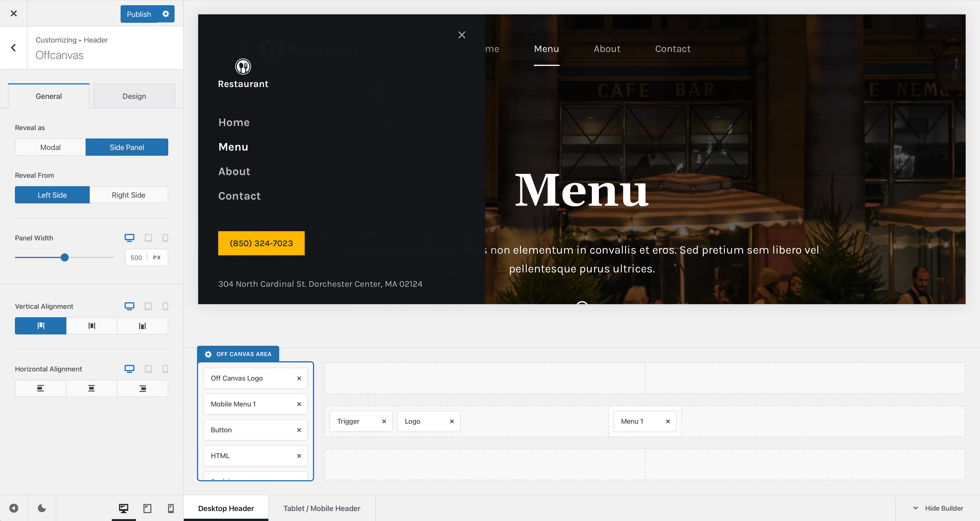This screenshot has width=980, height=521.
Task: Select the Trigger builder item
Action: pos(361,421)
